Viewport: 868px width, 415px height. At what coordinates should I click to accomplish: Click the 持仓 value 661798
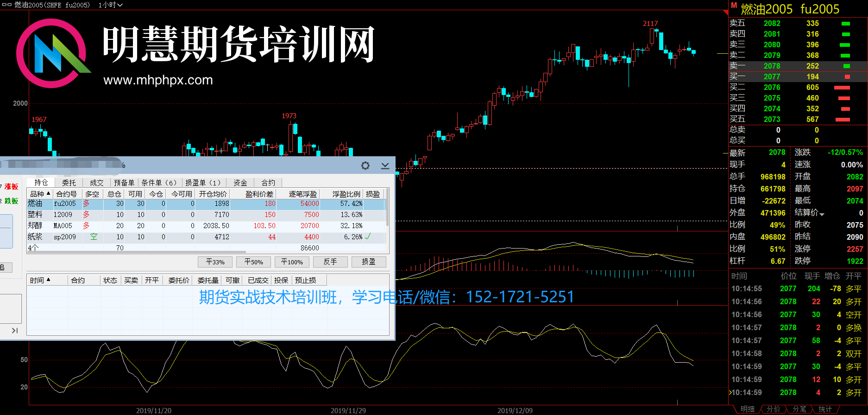773,188
